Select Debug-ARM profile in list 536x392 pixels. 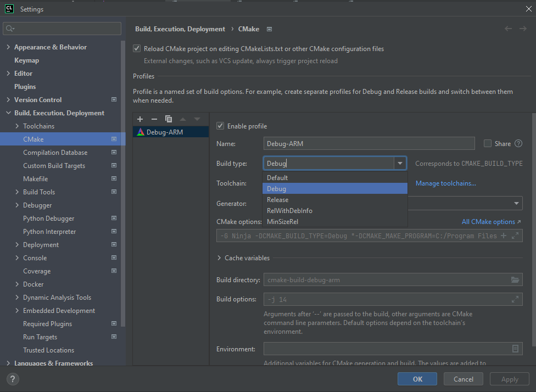(x=171, y=132)
